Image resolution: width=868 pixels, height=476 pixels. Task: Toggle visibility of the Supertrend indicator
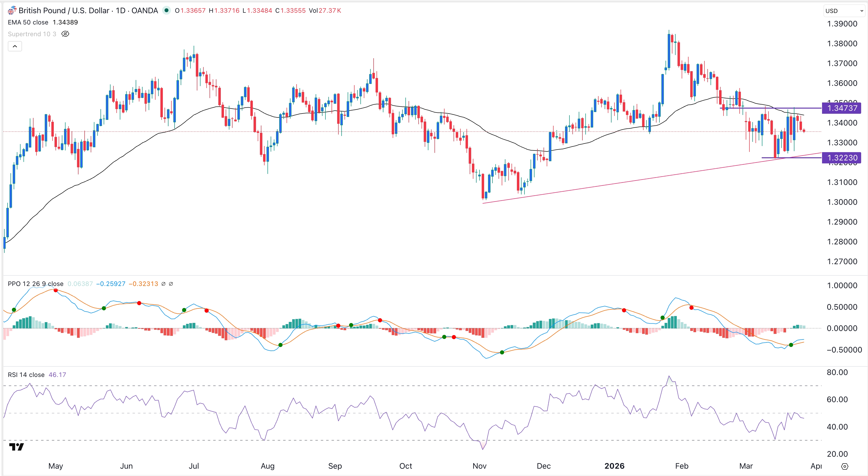tap(65, 34)
